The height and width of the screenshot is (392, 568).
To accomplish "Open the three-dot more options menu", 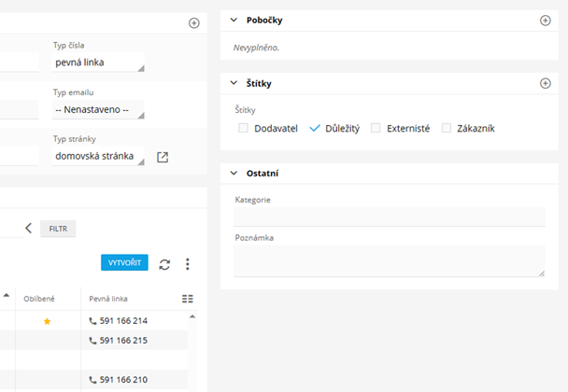I will coord(188,264).
